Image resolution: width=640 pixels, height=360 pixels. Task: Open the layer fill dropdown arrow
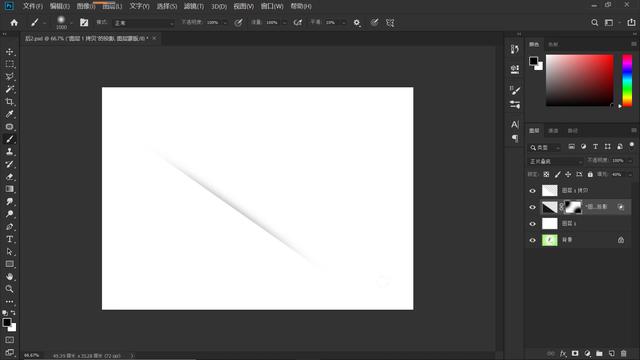coord(630,174)
